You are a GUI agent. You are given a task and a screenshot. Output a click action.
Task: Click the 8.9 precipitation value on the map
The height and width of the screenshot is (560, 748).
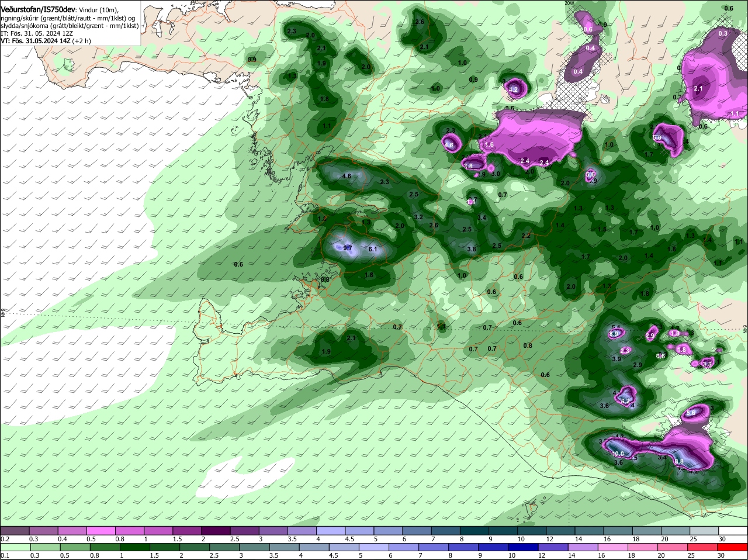click(x=614, y=334)
